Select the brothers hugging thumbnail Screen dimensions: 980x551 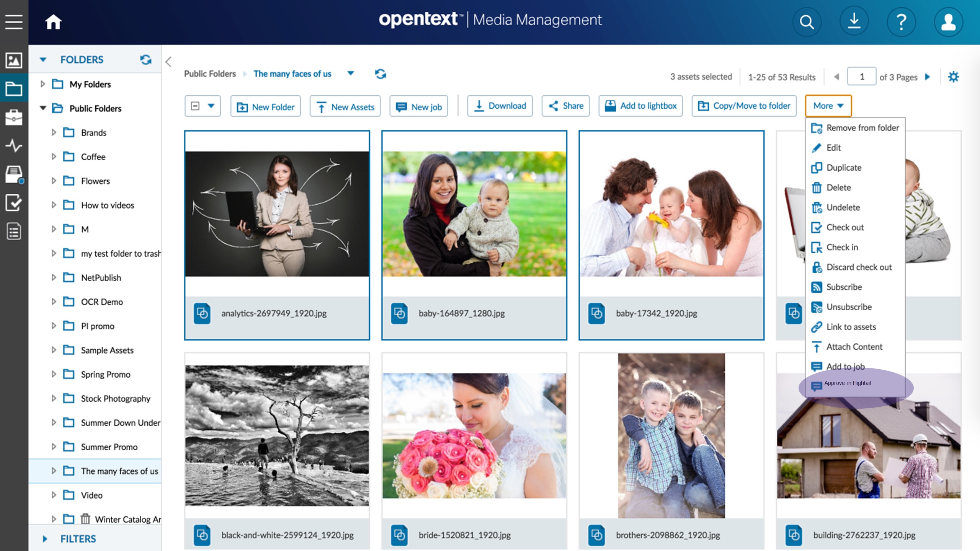671,435
